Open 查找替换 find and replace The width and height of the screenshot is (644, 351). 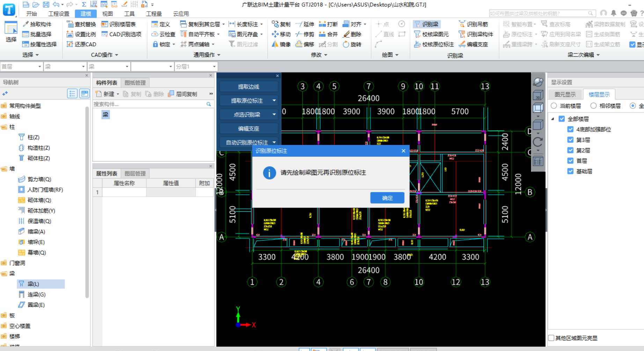(81, 24)
